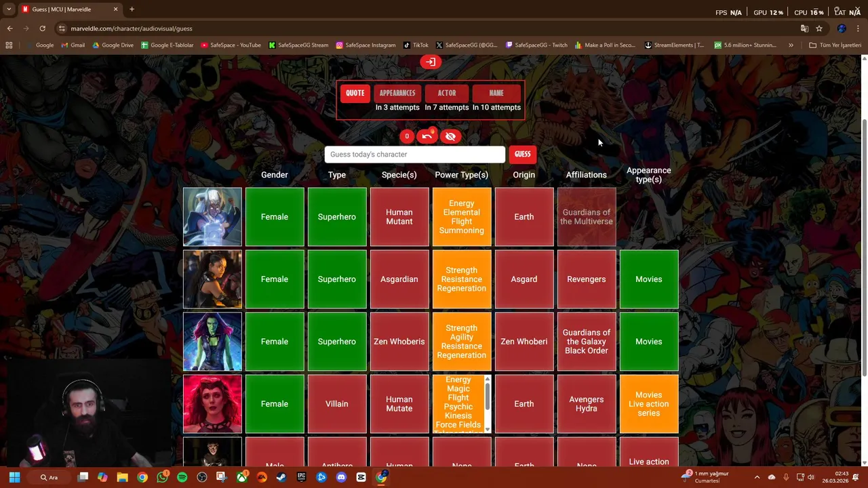The image size is (868, 488).
Task: Expand the system tray hidden icons chevron
Action: pos(757,477)
